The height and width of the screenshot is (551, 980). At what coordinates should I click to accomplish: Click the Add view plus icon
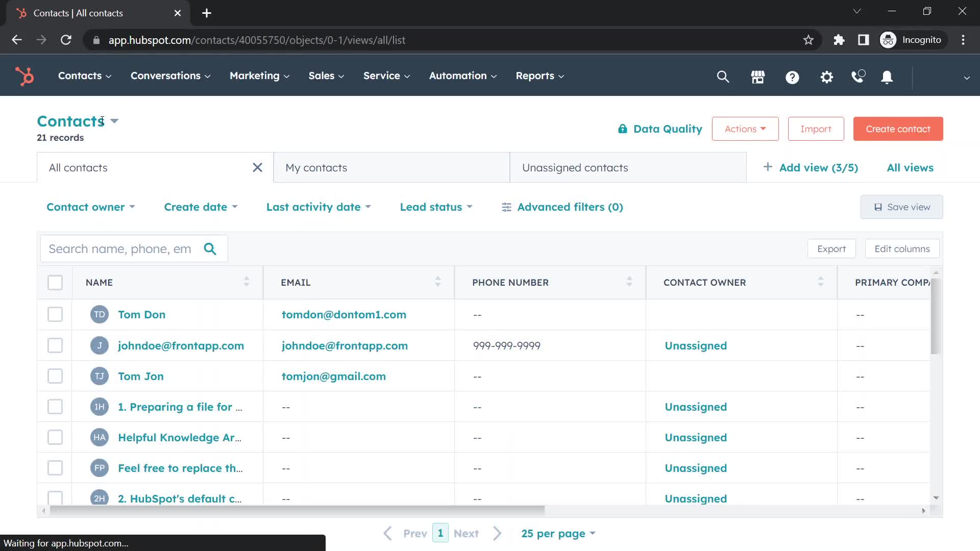point(767,167)
